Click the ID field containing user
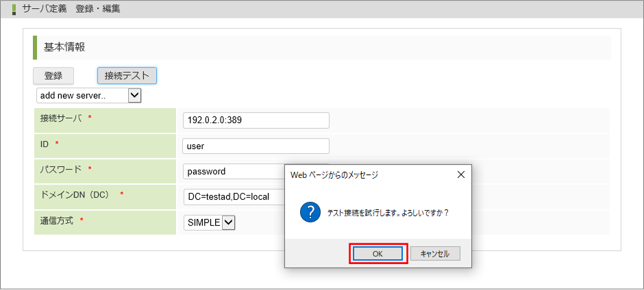The width and height of the screenshot is (644, 290). point(256,146)
